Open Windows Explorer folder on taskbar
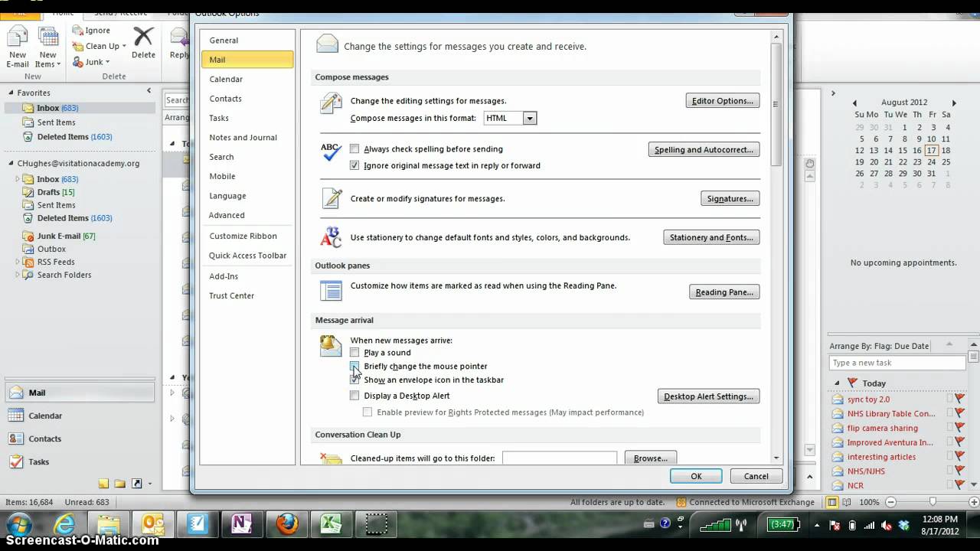This screenshot has width=980, height=551. (109, 525)
